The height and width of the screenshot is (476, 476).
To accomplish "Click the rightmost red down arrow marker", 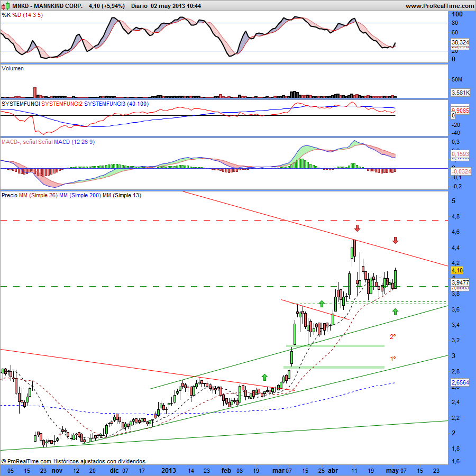I will pyautogui.click(x=395, y=240).
